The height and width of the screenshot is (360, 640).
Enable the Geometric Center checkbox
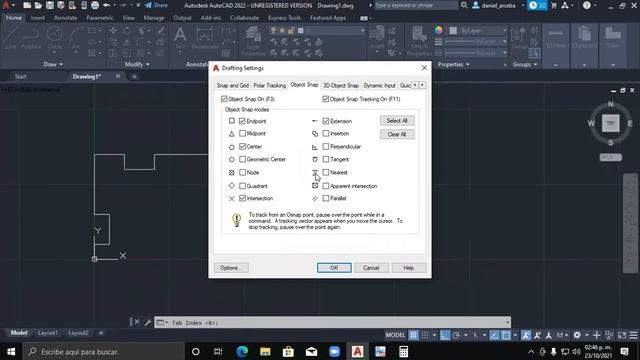pyautogui.click(x=242, y=159)
